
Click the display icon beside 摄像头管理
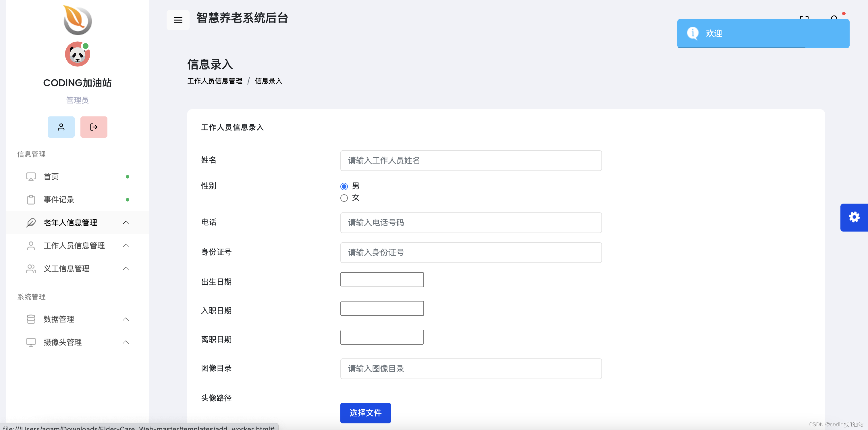[x=31, y=342]
